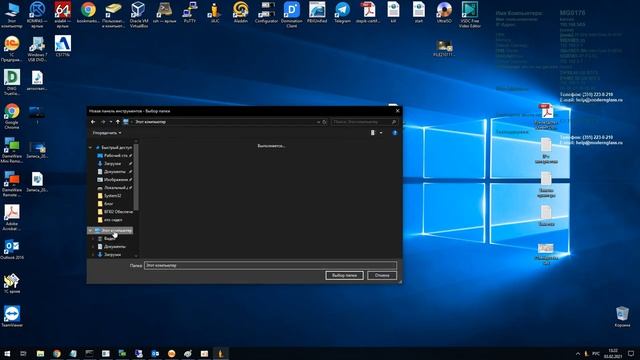Select the Chrome bookmarks desktop icon
The width and height of the screenshot is (640, 360).
(88, 12)
